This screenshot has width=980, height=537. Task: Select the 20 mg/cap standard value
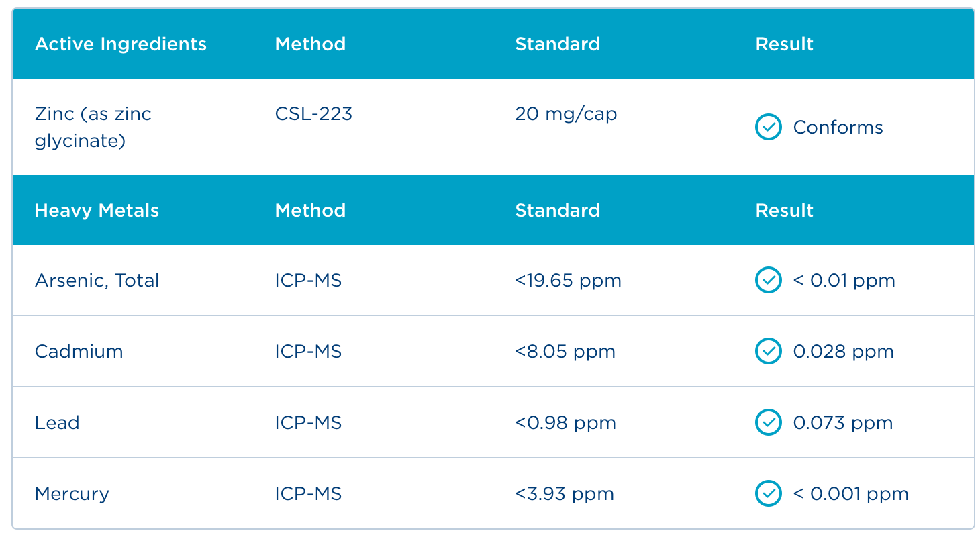(566, 114)
